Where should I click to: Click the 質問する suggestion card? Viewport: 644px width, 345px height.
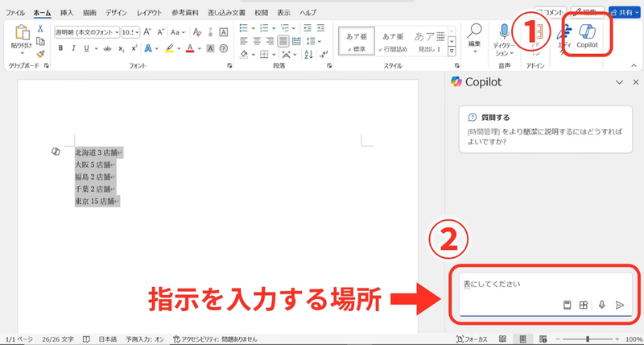coord(546,130)
